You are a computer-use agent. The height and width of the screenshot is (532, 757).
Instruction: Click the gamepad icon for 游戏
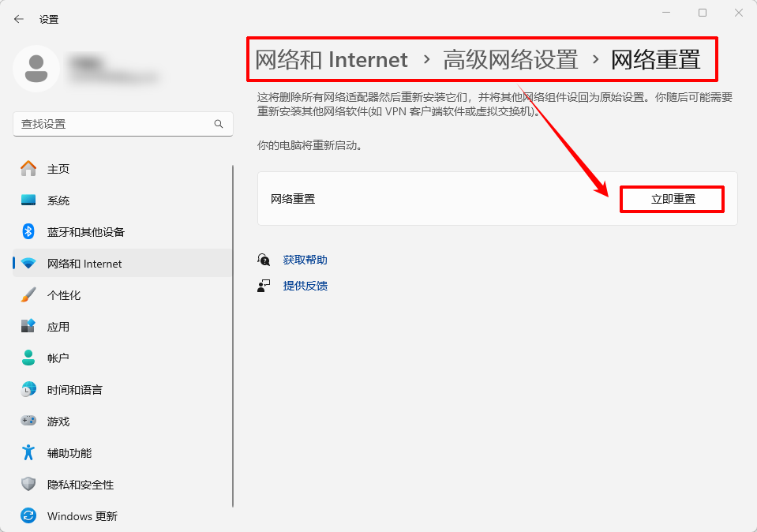click(28, 421)
